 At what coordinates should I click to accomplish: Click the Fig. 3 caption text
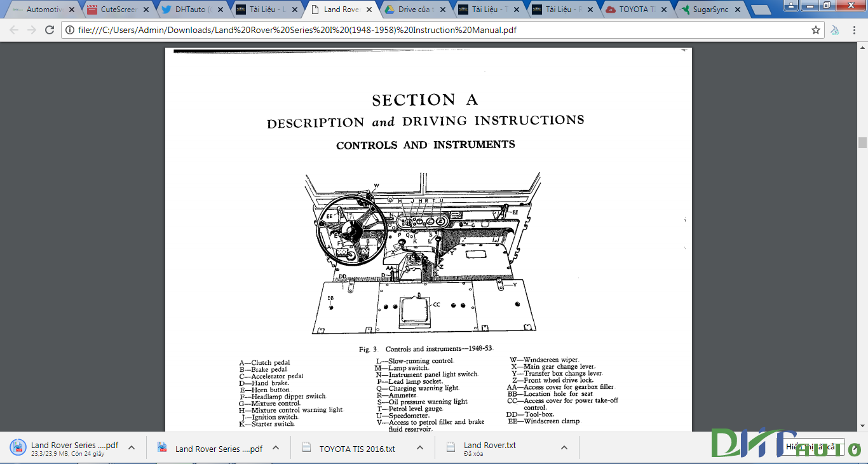click(426, 349)
